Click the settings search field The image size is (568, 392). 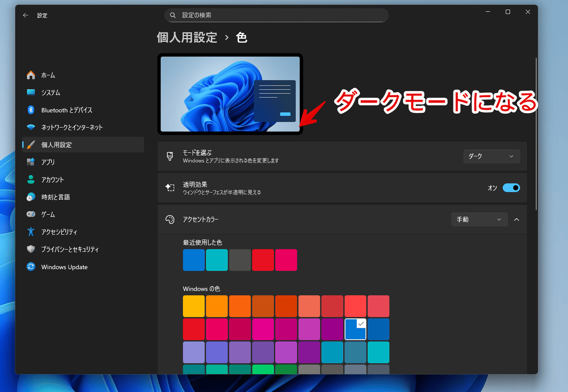click(x=276, y=15)
